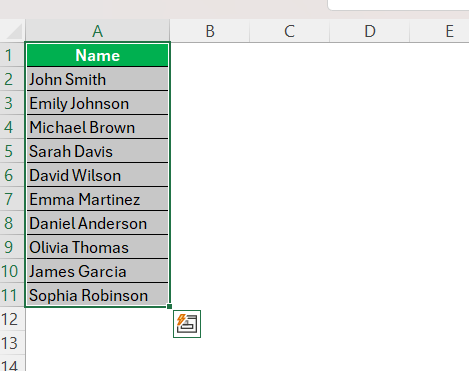The height and width of the screenshot is (371, 469).
Task: Select row 2 header
Action: point(12,79)
